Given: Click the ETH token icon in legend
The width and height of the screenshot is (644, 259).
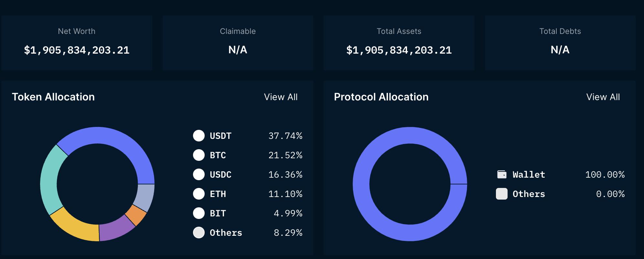Looking at the screenshot, I should point(199,194).
